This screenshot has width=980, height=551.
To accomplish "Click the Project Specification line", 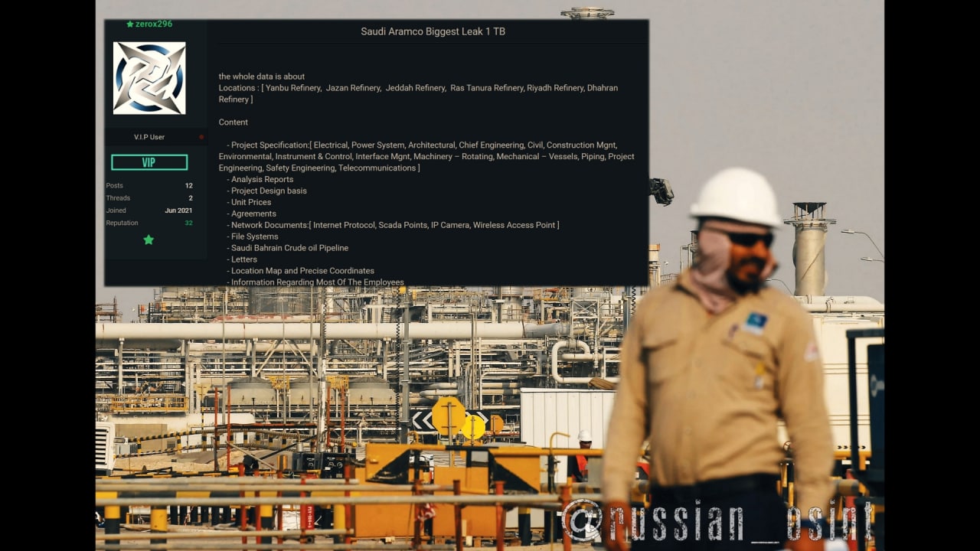I will click(x=426, y=156).
